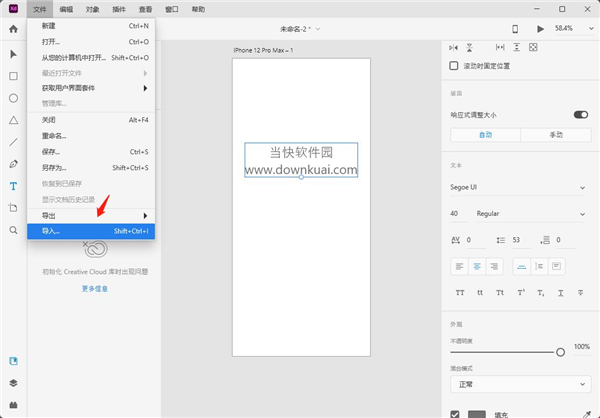This screenshot has height=418, width=600.
Task: Choose 另存为... menu item
Action: [91, 168]
